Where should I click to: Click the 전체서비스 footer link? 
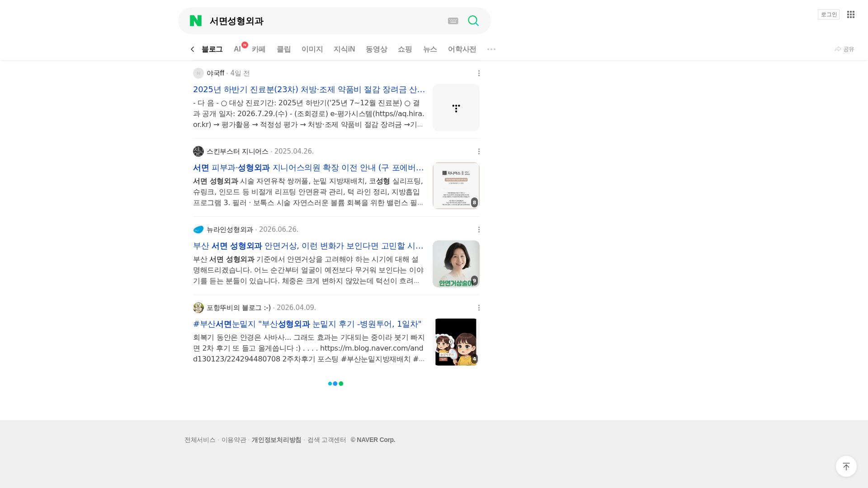tap(200, 440)
